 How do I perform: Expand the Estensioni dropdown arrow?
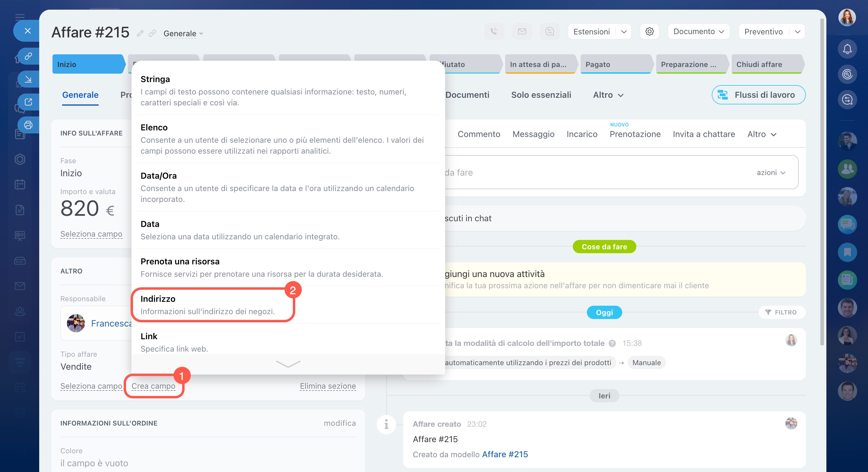point(624,32)
